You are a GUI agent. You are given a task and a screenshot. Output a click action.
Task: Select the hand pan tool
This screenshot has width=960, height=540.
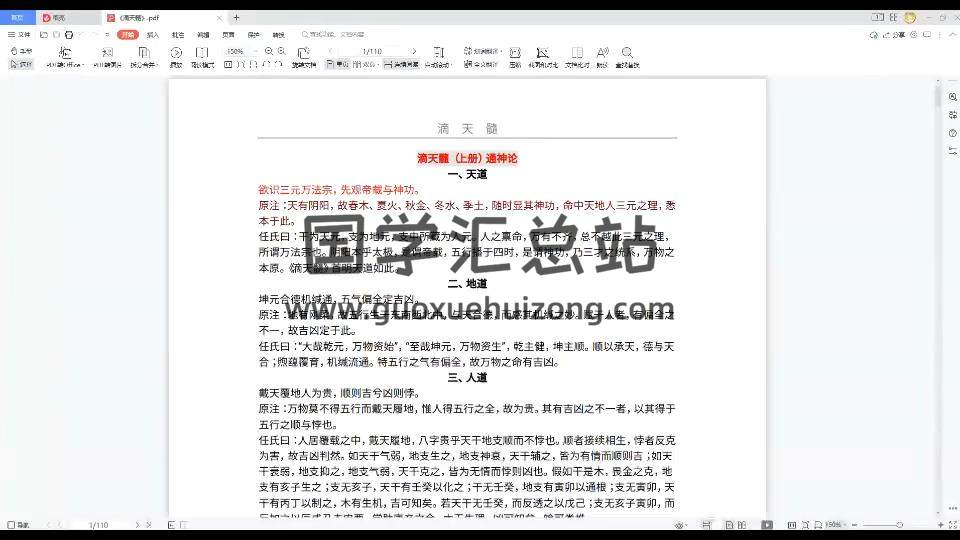click(21, 51)
